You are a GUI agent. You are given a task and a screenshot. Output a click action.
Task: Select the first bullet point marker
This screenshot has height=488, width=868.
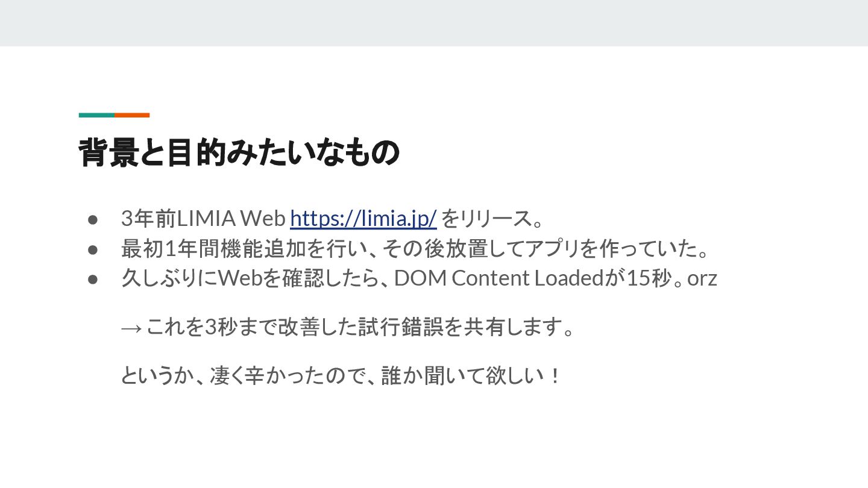click(93, 219)
